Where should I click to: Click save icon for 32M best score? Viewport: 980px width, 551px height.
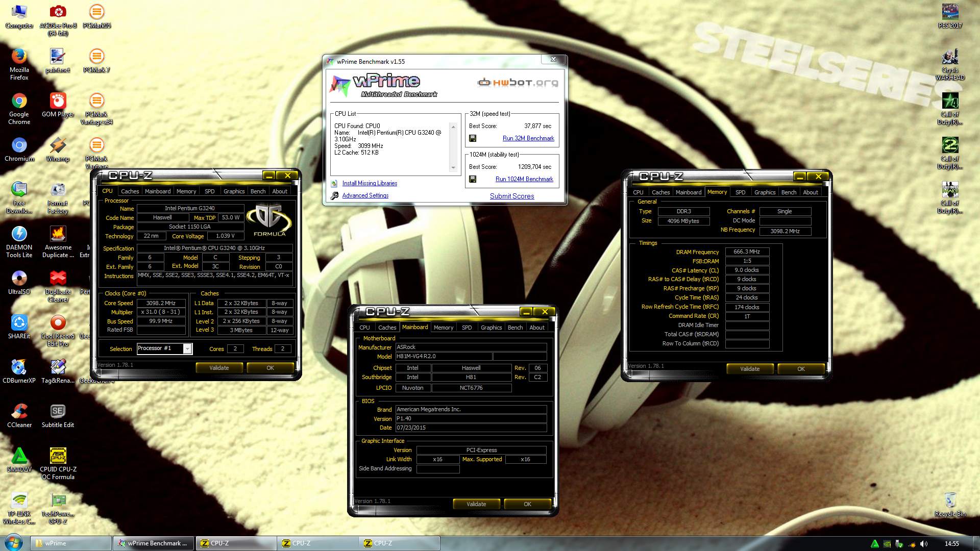click(473, 138)
